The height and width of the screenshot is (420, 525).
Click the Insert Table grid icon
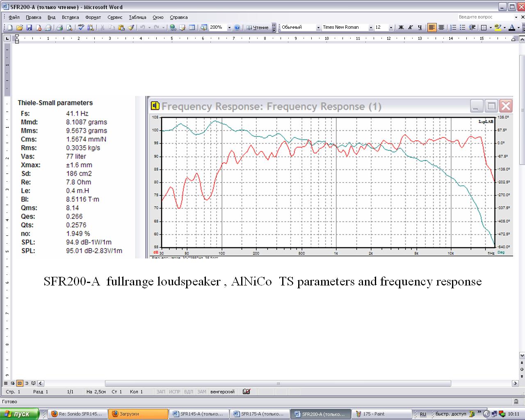[x=192, y=27]
